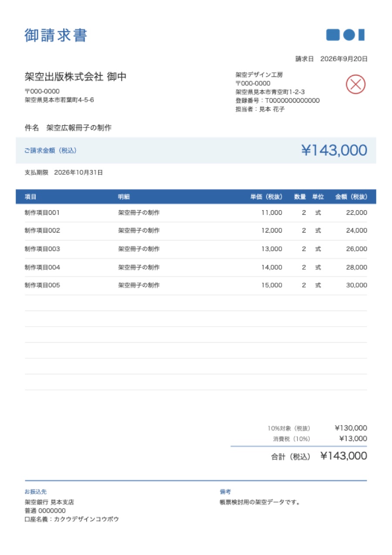Click the issuer name 架空デザイン工房
Viewport: 392px width, 555px height.
(x=259, y=75)
